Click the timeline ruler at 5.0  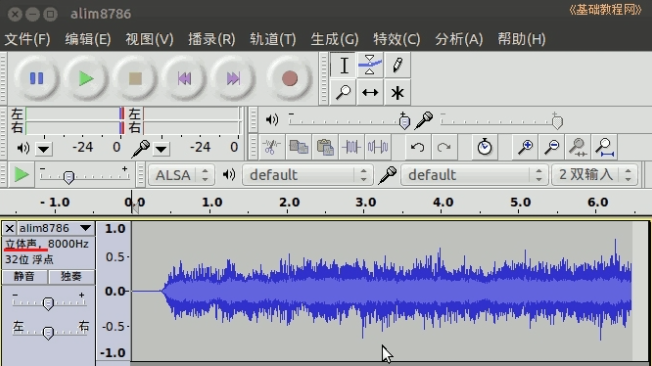click(520, 203)
